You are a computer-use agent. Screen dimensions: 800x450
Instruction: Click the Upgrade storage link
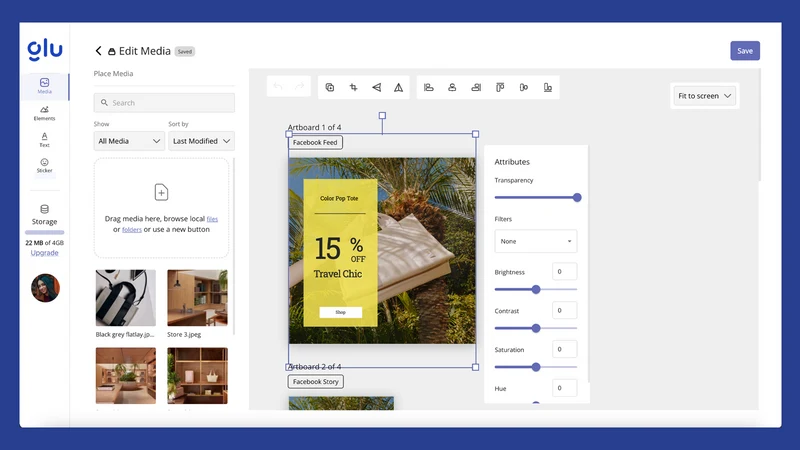tap(44, 253)
